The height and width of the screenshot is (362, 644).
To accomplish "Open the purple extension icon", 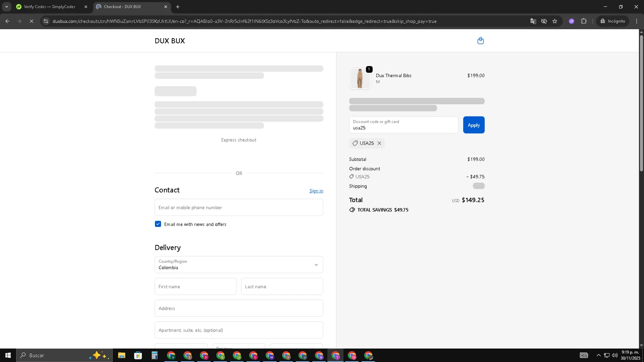I will coord(571,21).
